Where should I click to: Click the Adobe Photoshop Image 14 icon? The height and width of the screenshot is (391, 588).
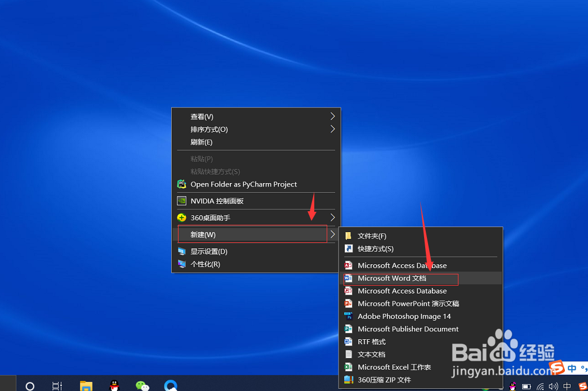tap(349, 316)
